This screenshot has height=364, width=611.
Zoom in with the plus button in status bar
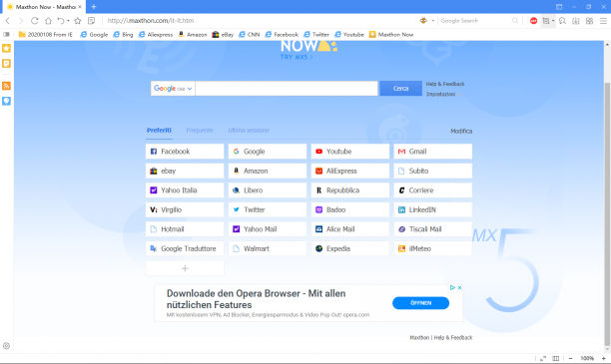[604, 359]
